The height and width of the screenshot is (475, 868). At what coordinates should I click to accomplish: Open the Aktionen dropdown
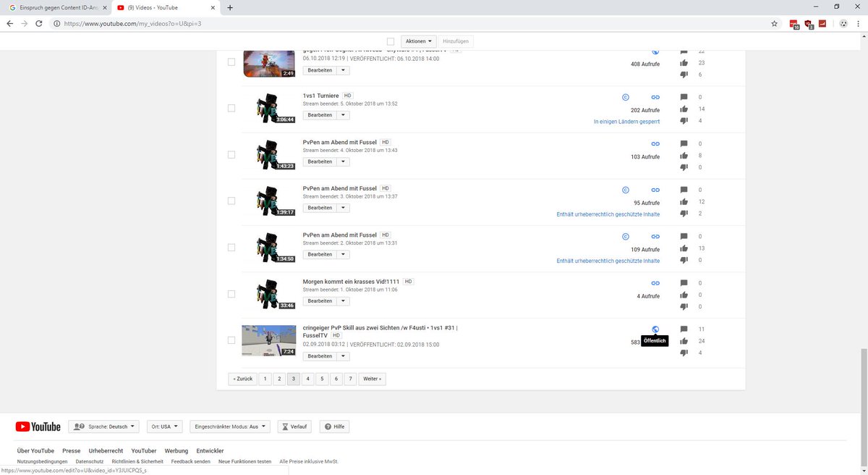(419, 41)
